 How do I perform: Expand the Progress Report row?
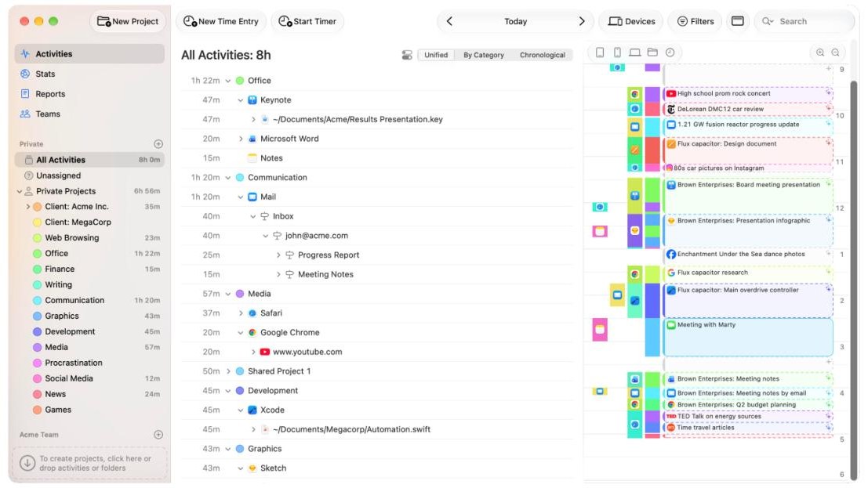click(278, 255)
